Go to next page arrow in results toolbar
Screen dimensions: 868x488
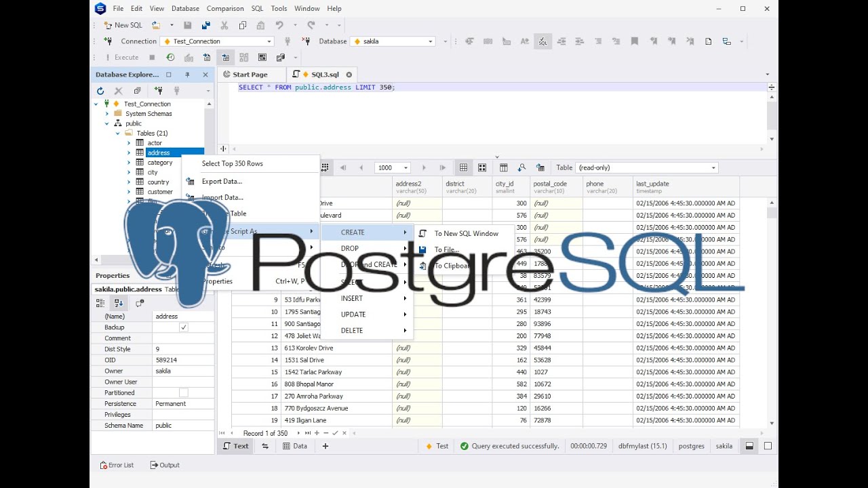tap(424, 167)
